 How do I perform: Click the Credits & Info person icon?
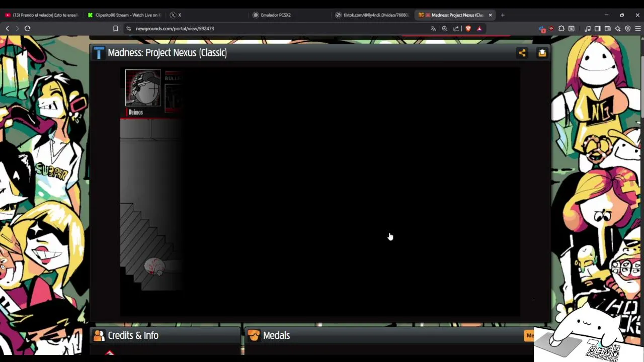(99, 335)
